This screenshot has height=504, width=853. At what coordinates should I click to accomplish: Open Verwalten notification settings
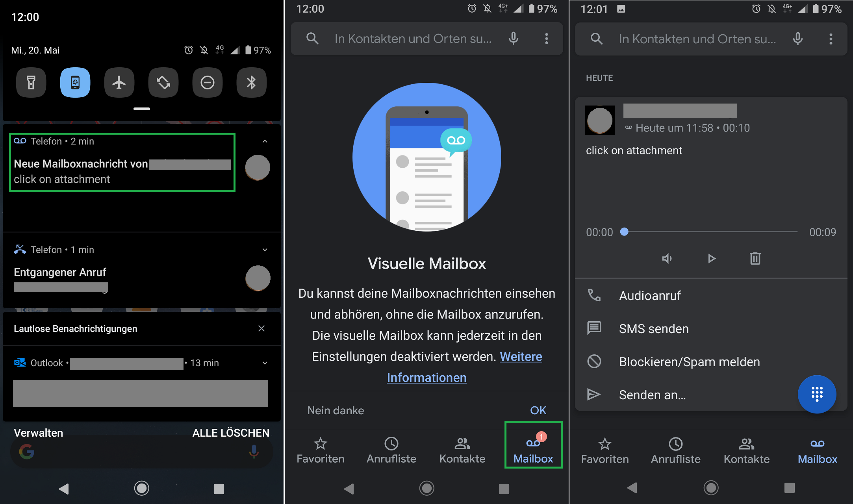38,433
